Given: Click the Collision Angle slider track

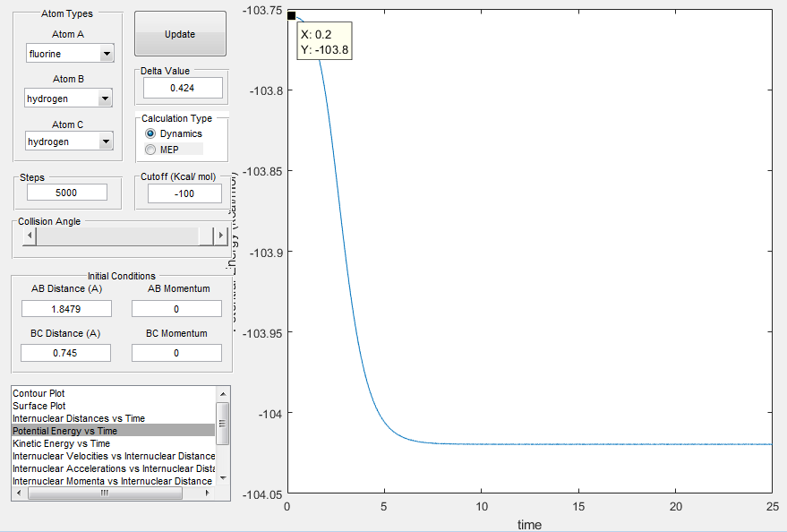Looking at the screenshot, I should click(117, 236).
